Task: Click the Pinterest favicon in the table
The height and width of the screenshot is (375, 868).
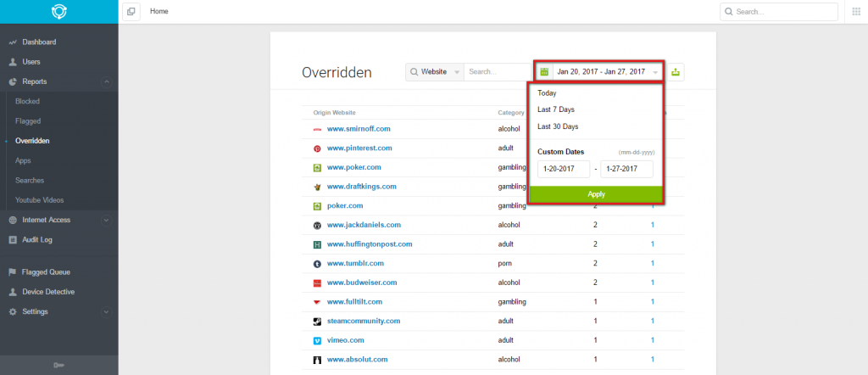Action: pos(317,148)
